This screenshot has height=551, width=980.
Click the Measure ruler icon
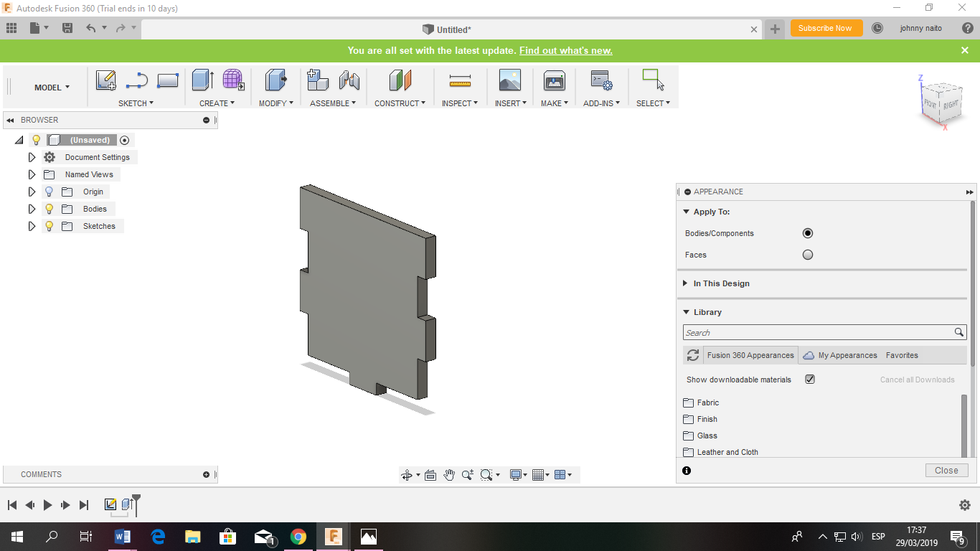(x=459, y=80)
